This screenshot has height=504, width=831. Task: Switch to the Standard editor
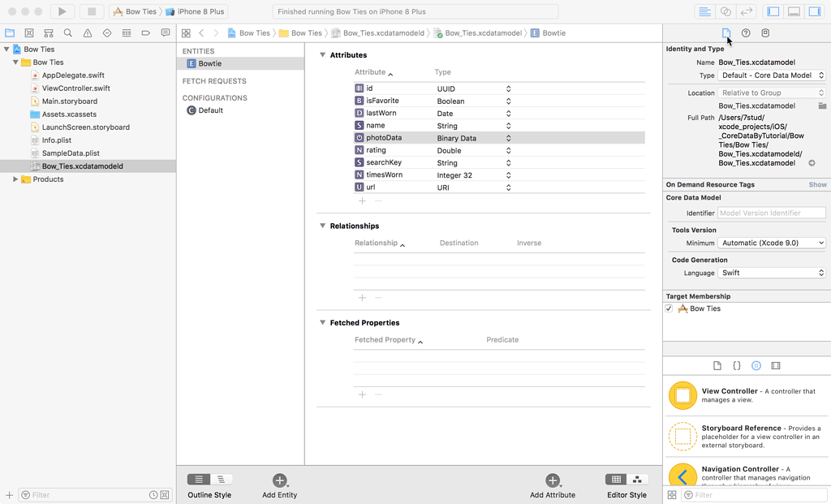[704, 11]
